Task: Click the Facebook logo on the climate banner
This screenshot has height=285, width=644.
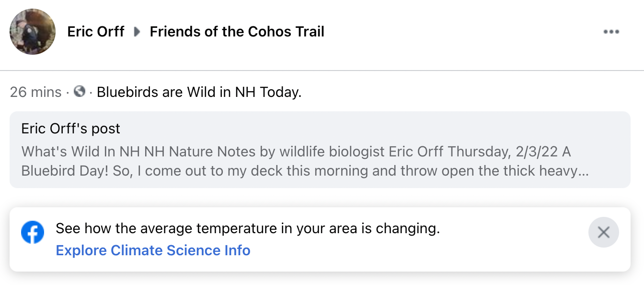Action: 33,232
